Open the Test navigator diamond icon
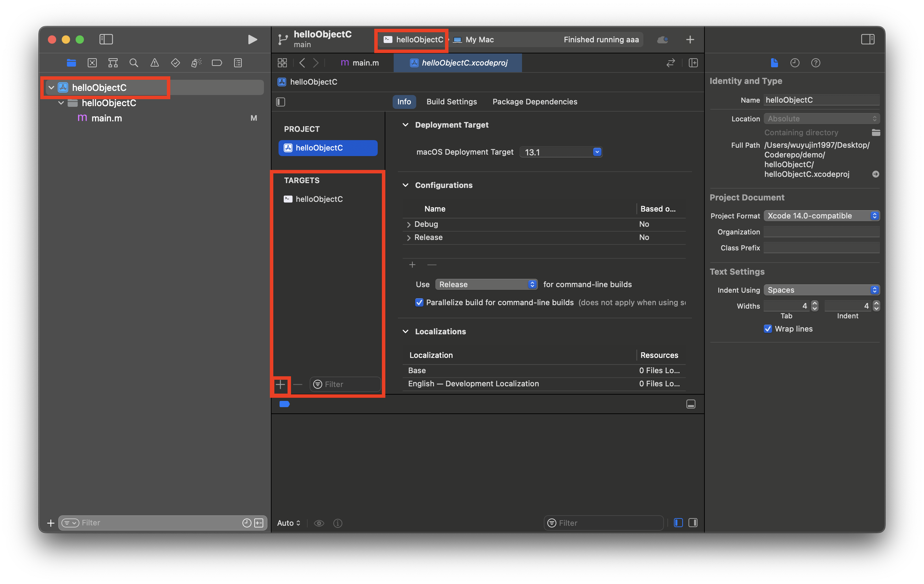This screenshot has height=584, width=924. pos(176,63)
